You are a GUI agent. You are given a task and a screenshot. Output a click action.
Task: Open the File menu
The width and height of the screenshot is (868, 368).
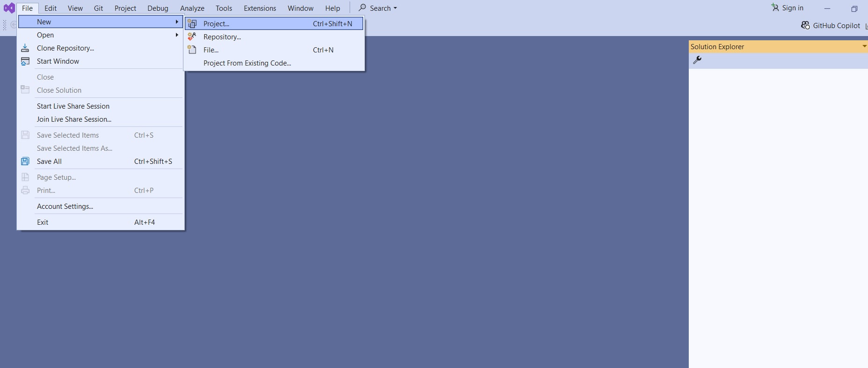click(27, 8)
